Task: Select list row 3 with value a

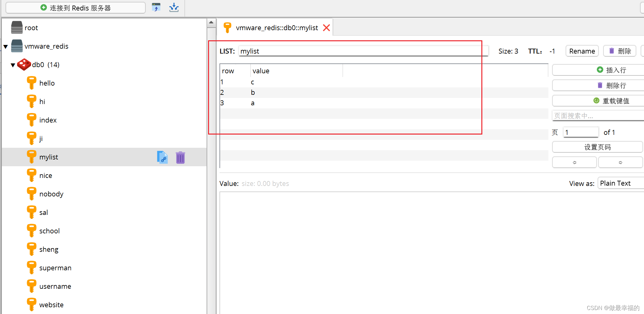Action: (384, 103)
